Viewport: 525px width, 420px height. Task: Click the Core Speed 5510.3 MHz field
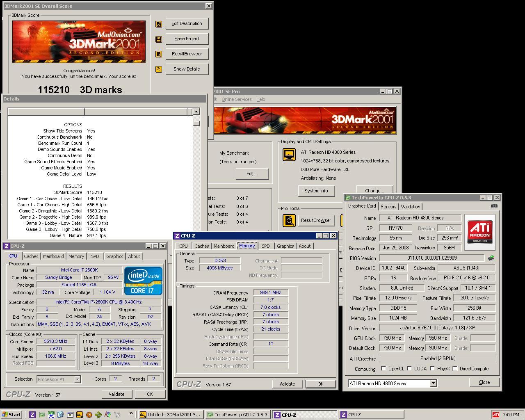click(56, 341)
